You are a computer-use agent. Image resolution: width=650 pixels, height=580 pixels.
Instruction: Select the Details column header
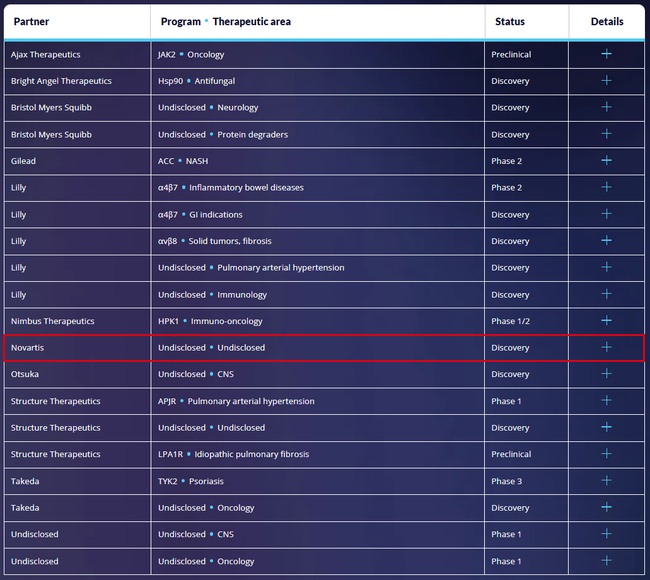point(607,22)
